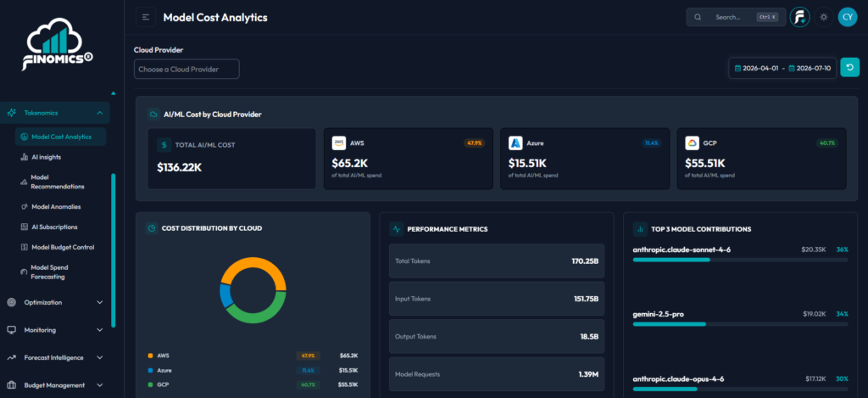Click the search magnifier icon
Viewport: 868px width, 398px height.
(x=698, y=17)
